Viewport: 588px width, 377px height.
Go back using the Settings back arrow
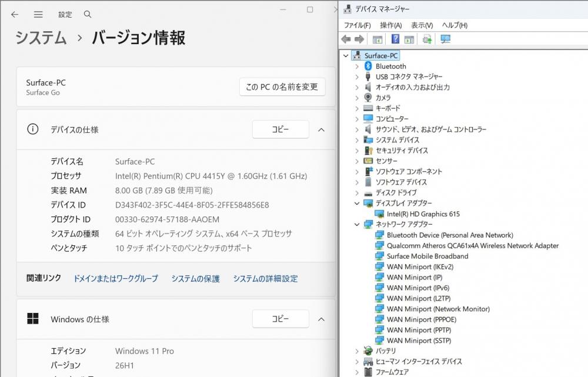point(15,14)
